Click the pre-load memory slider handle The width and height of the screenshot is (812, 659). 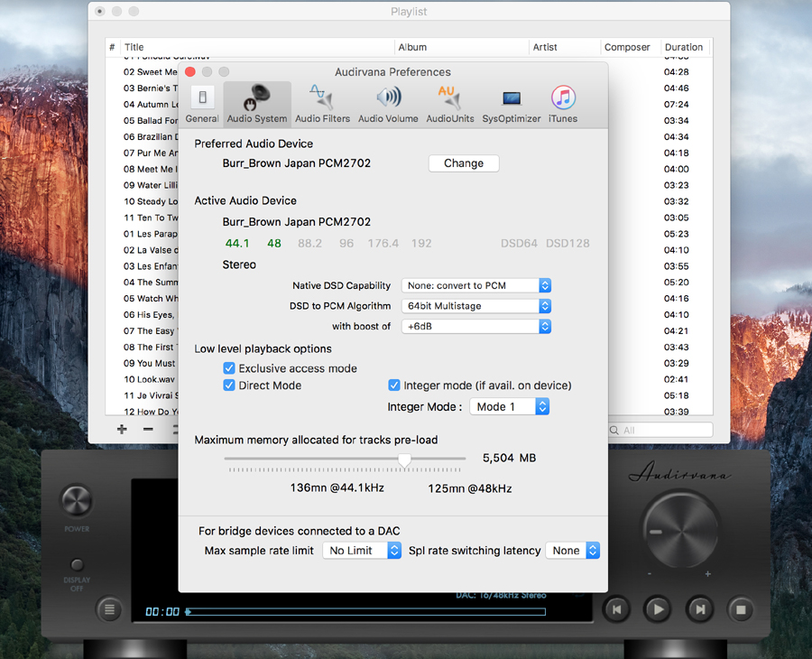pyautogui.click(x=404, y=459)
